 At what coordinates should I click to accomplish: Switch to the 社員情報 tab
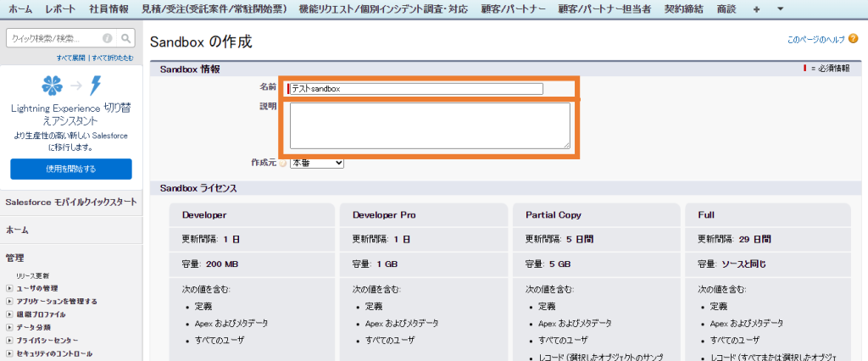(108, 8)
